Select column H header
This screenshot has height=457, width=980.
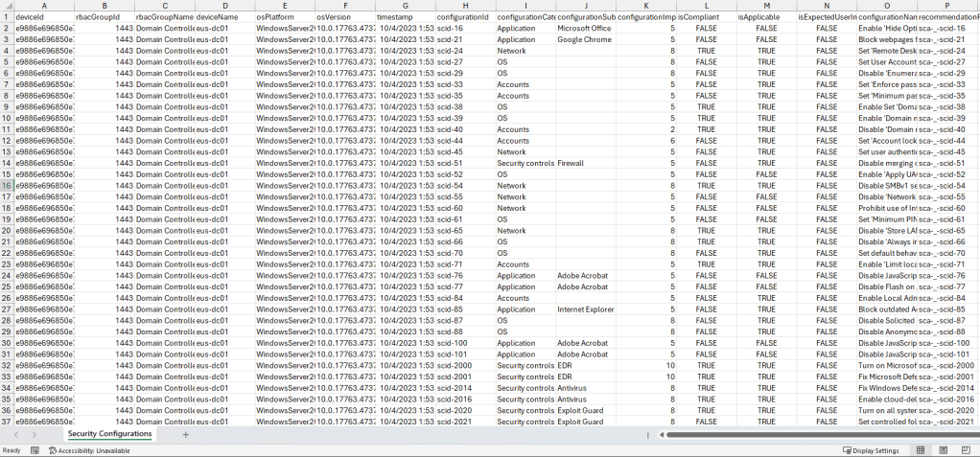tap(465, 6)
